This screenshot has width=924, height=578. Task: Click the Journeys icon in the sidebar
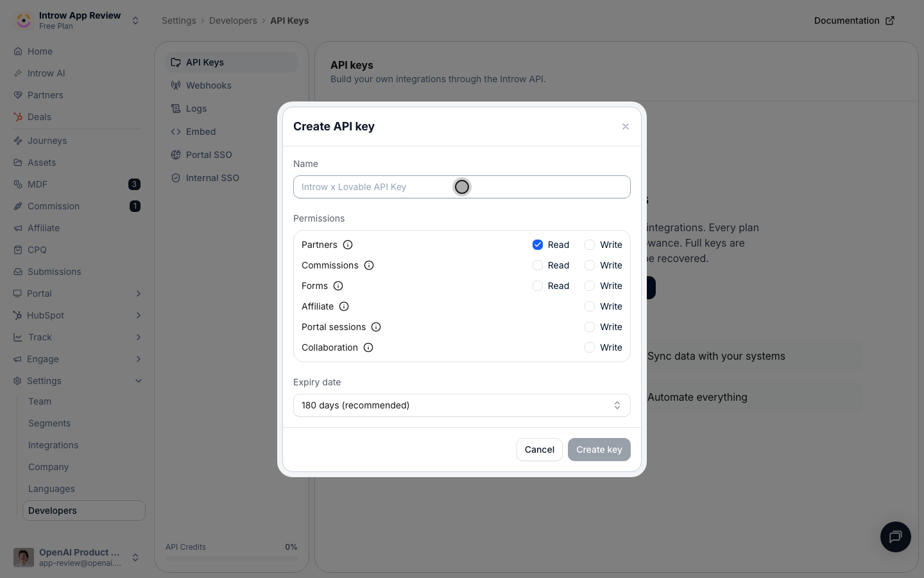pos(18,141)
